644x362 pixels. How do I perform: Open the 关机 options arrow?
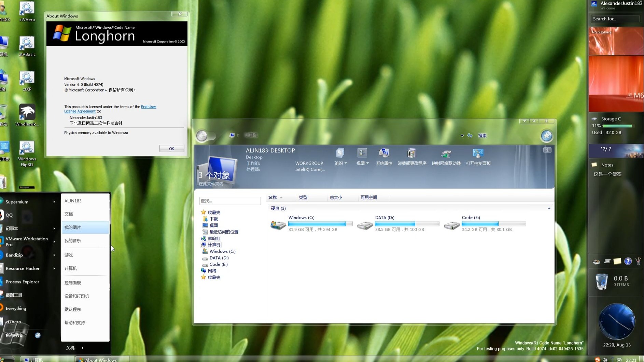click(82, 348)
